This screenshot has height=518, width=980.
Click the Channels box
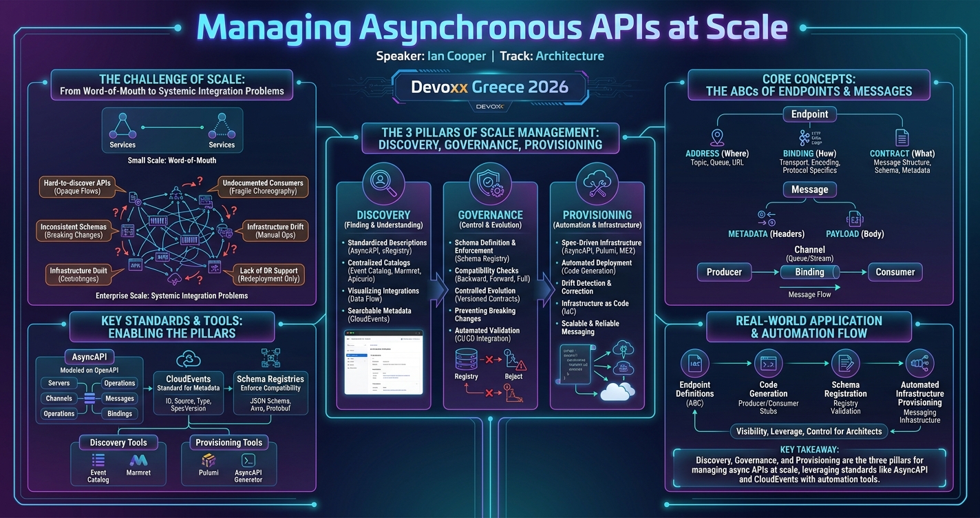tap(59, 398)
